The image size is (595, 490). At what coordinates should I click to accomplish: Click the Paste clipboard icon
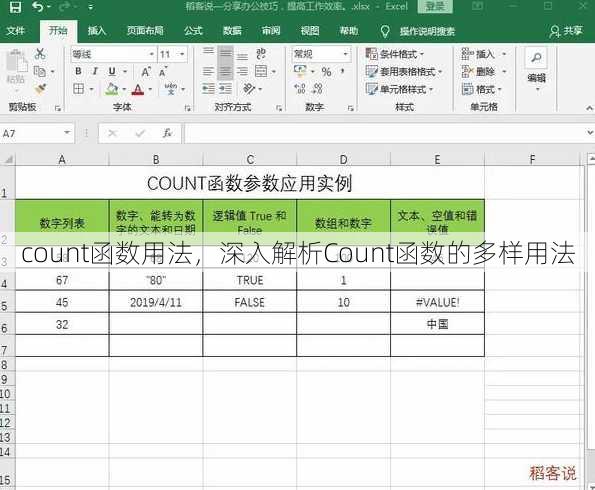(x=16, y=62)
